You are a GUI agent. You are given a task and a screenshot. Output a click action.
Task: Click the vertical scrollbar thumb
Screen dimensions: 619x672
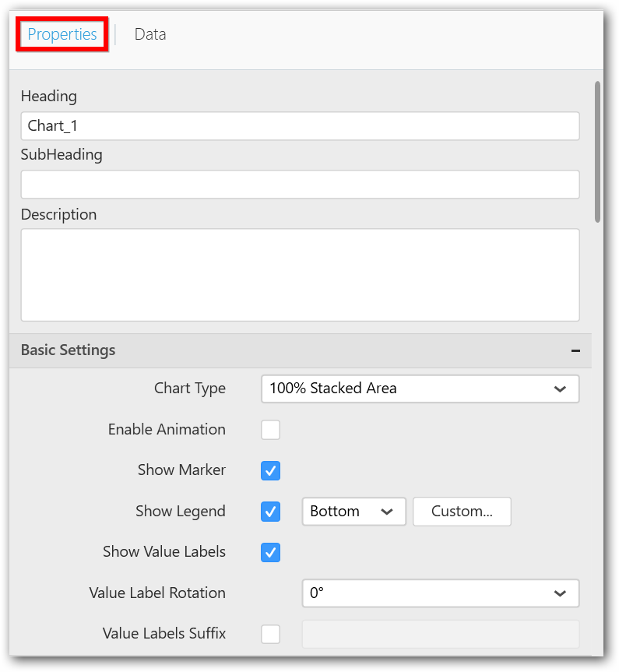pyautogui.click(x=597, y=152)
